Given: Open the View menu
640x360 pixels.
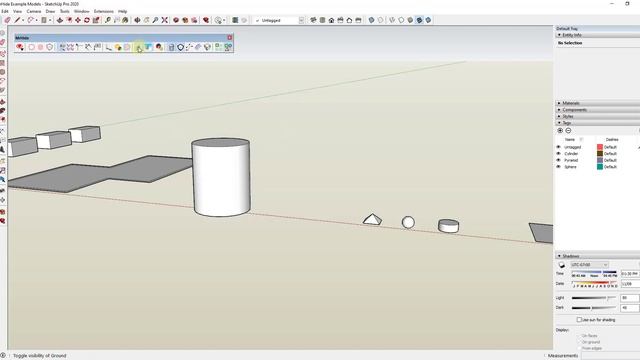Looking at the screenshot, I should tap(18, 11).
